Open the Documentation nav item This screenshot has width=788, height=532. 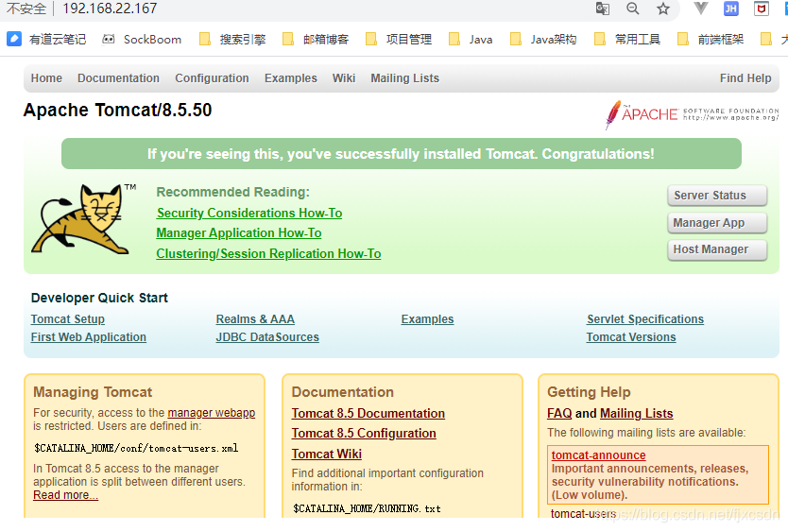(x=118, y=78)
